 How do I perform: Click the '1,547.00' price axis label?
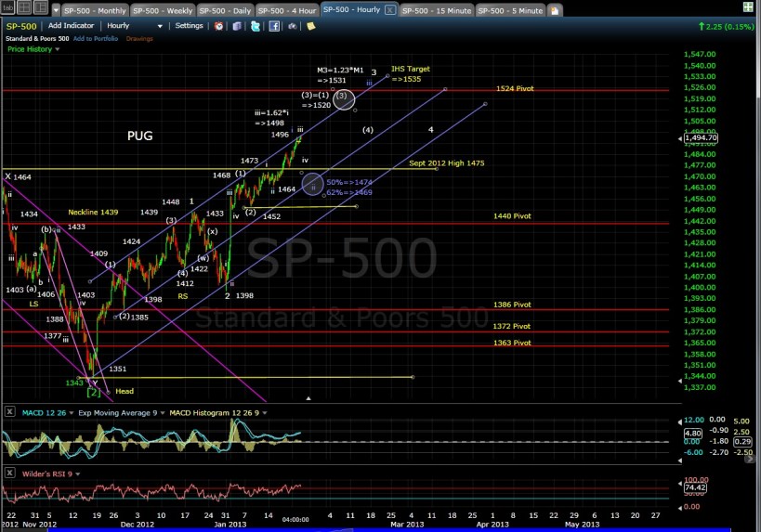tap(700, 55)
